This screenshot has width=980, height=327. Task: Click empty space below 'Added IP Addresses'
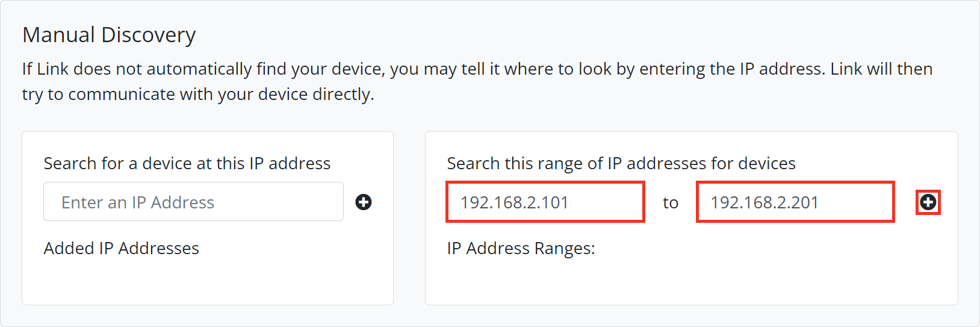pyautogui.click(x=206, y=280)
